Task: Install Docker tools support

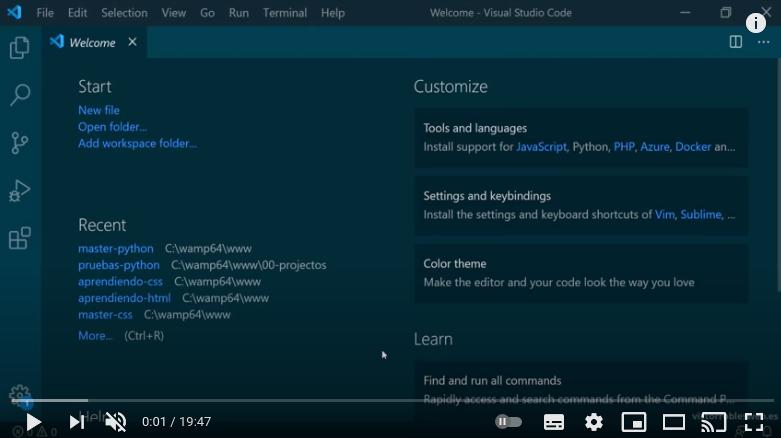Action: (693, 147)
